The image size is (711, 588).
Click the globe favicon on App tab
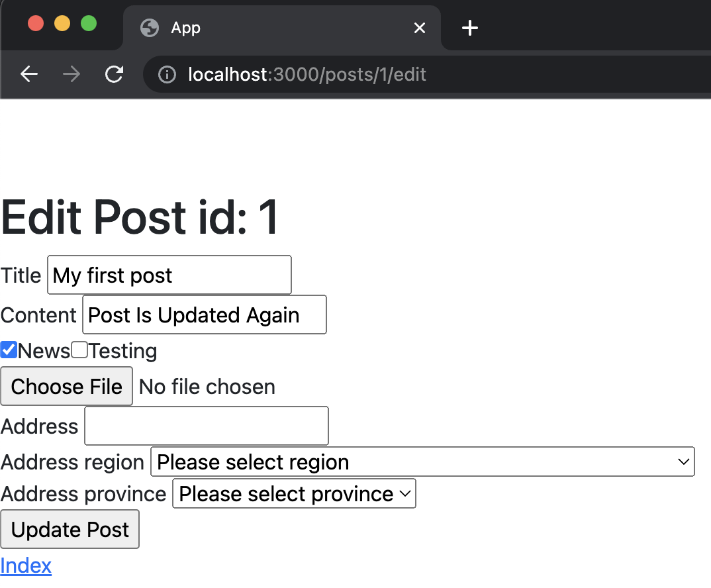click(150, 28)
